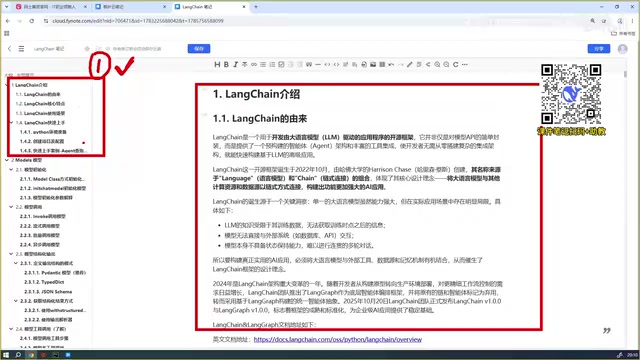Screen dimensions: 640x360
Task: Toggle italic formatting in toolbar
Action: [236, 64]
